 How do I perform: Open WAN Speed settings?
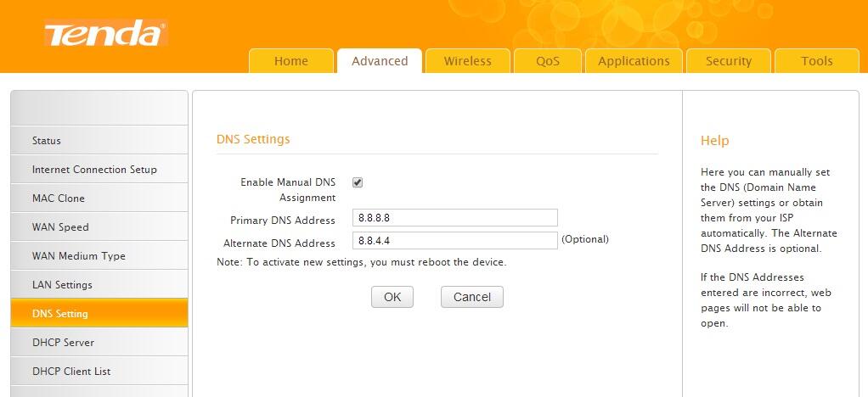pyautogui.click(x=99, y=226)
